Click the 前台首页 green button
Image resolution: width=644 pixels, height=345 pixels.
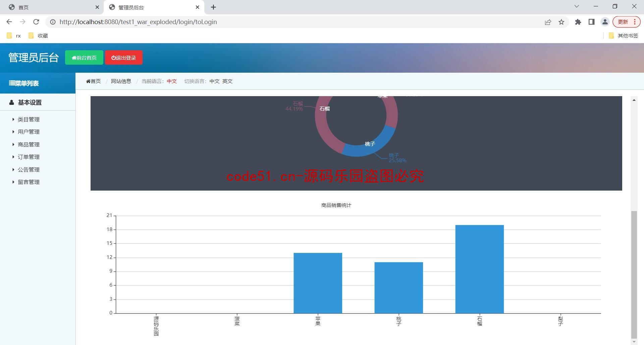pos(84,58)
